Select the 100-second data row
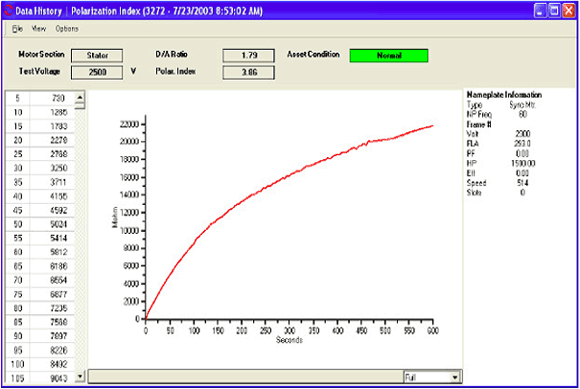This screenshot has height=389, width=580. [x=40, y=364]
